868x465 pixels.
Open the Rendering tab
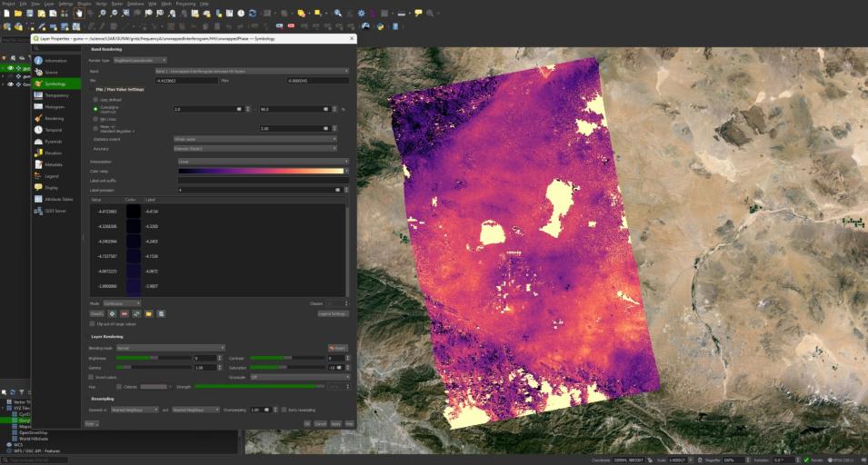(x=56, y=118)
